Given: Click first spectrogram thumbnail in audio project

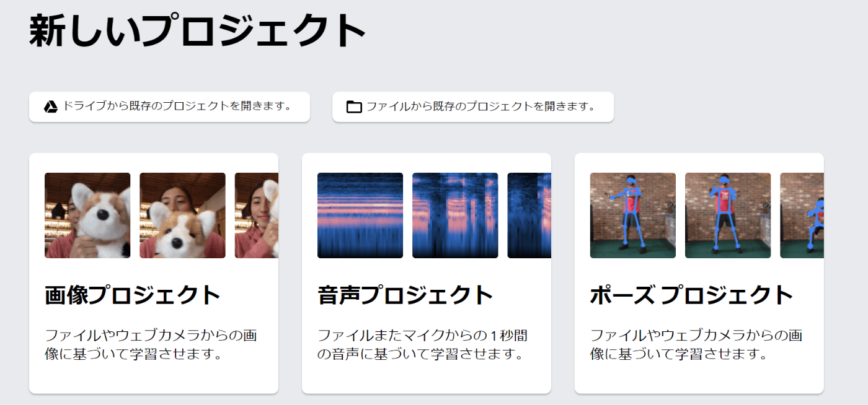Looking at the screenshot, I should click(360, 216).
